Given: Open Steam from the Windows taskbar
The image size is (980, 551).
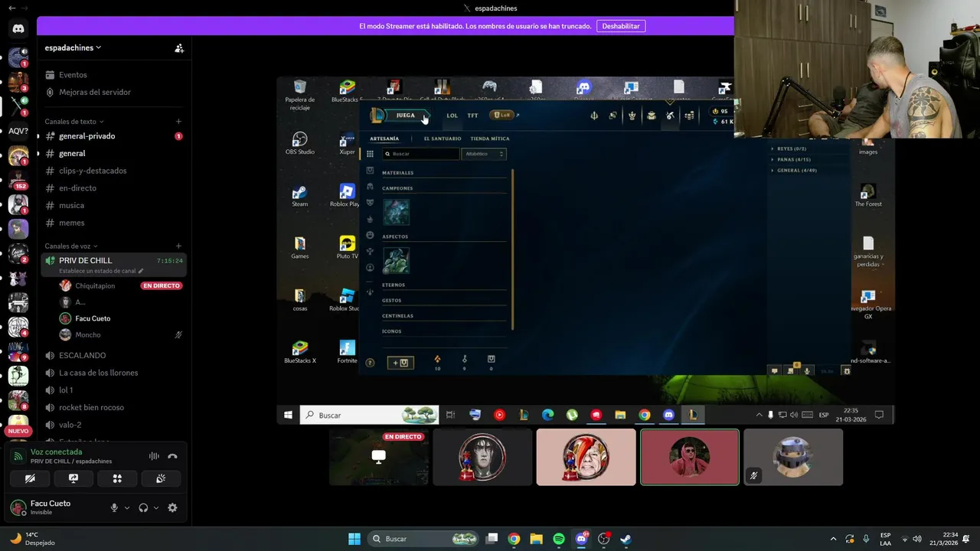Looking at the screenshot, I should point(626,539).
